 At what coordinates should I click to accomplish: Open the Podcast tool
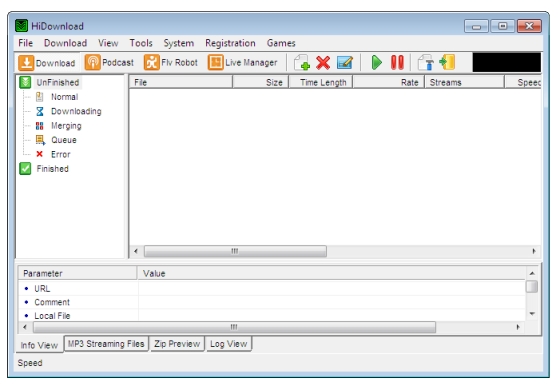[x=109, y=62]
